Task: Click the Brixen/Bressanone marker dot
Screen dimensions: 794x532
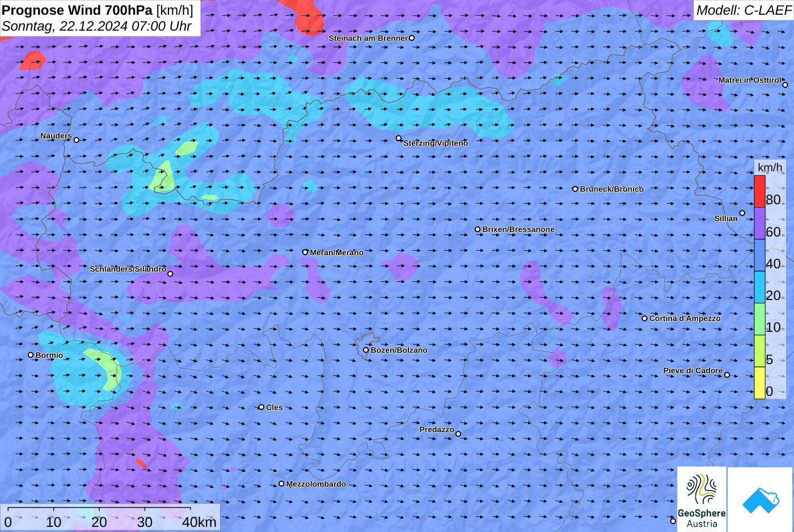Action: [478, 229]
